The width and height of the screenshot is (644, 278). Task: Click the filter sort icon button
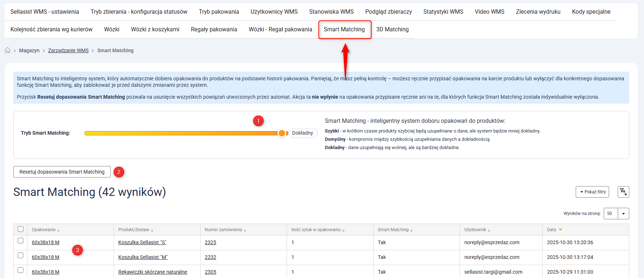click(623, 192)
